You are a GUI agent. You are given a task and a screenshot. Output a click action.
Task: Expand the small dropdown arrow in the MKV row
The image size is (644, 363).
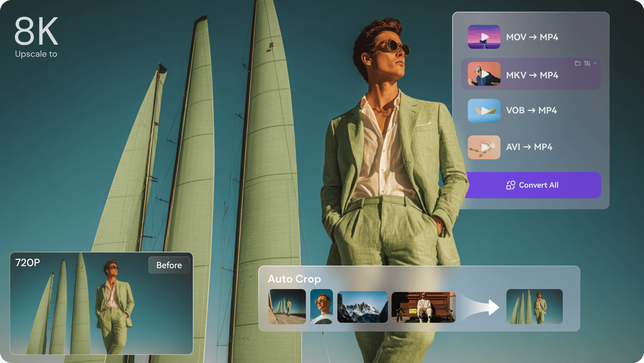[595, 63]
